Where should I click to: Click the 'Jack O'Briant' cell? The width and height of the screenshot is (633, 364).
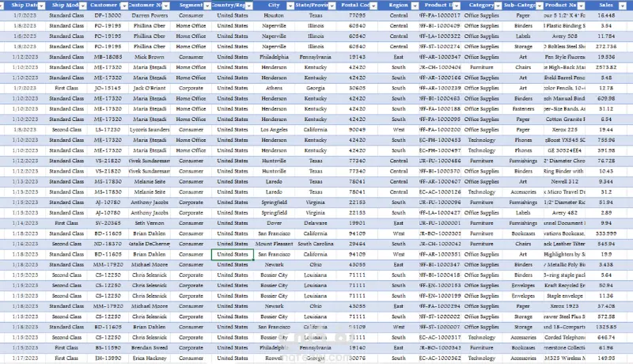click(x=150, y=88)
